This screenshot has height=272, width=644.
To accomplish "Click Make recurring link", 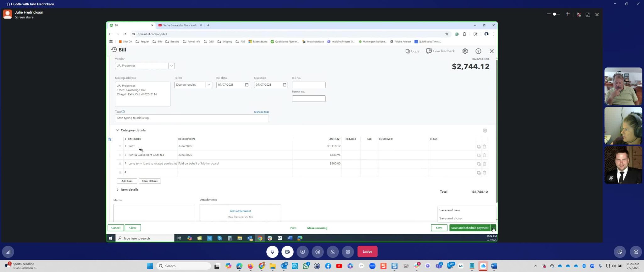I will tap(317, 228).
